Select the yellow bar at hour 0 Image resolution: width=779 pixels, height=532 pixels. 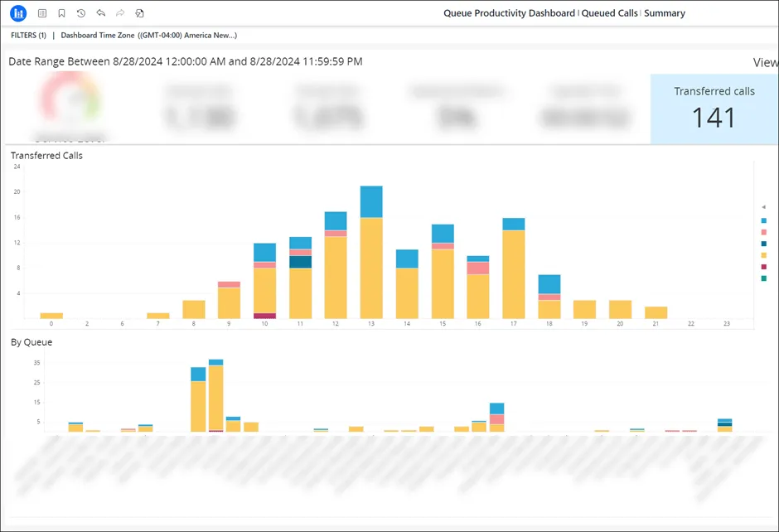tap(51, 316)
